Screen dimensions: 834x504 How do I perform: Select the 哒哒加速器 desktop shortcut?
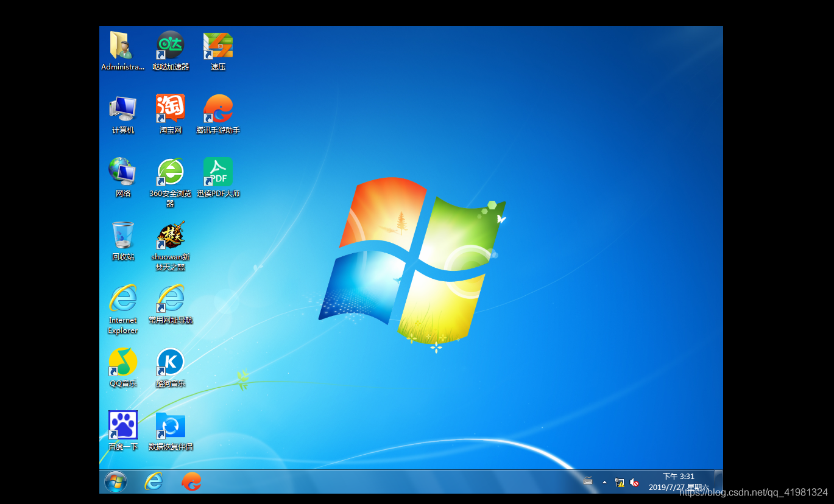(x=171, y=51)
